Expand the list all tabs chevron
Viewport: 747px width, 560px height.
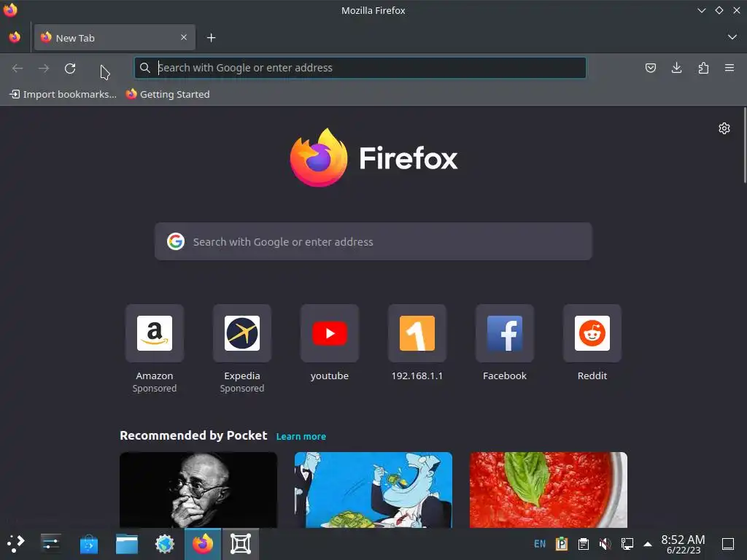[x=732, y=37]
